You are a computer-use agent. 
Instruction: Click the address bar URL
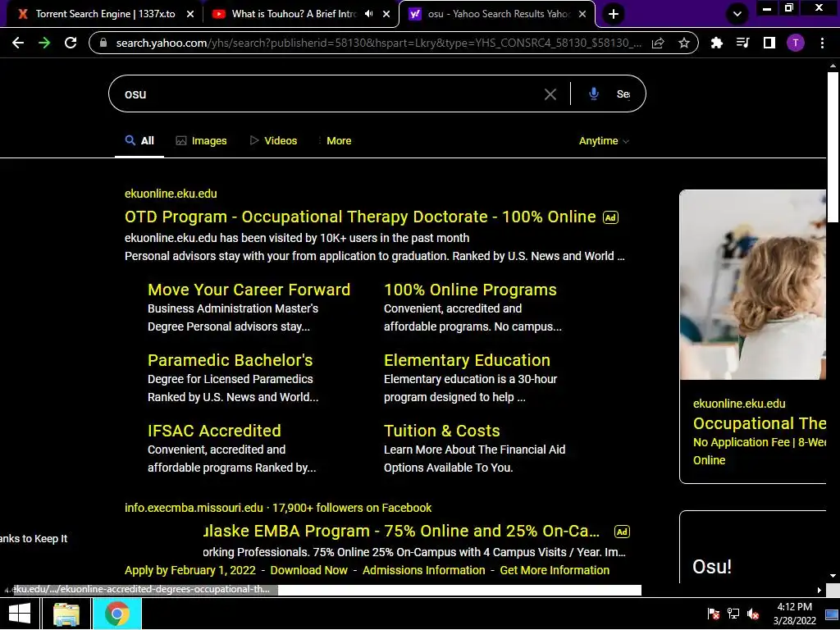(377, 43)
